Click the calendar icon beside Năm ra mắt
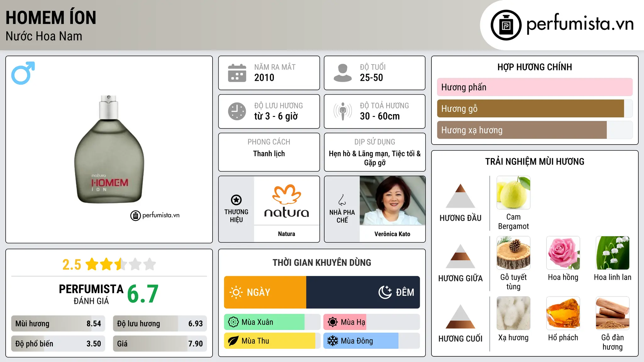 [237, 73]
